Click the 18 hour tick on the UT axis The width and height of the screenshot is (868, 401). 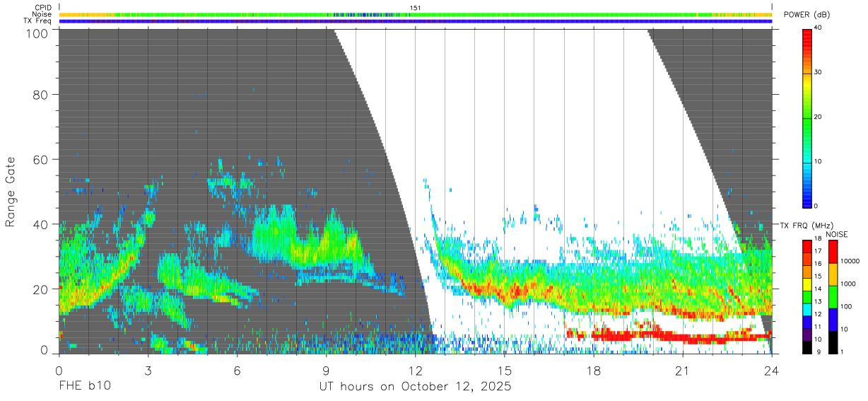point(594,369)
